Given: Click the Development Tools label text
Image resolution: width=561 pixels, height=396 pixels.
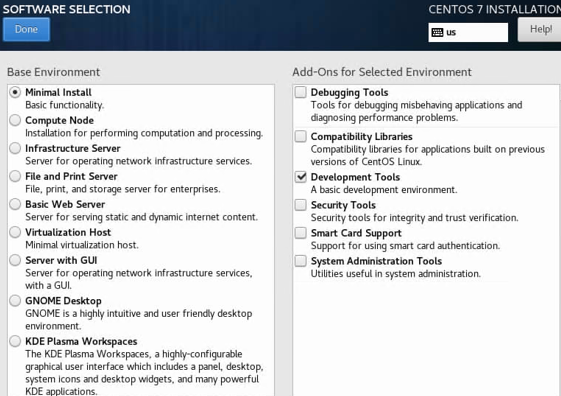Looking at the screenshot, I should coord(355,177).
